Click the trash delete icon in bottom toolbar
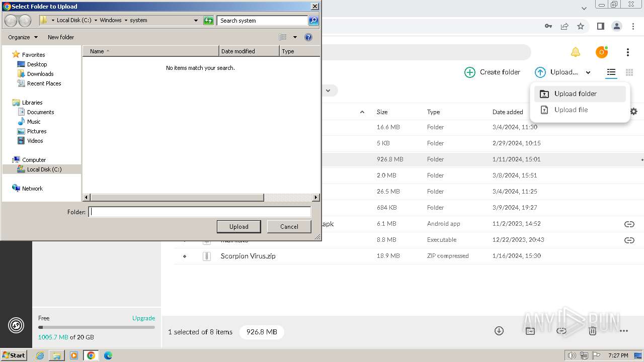644x362 pixels. (x=593, y=331)
